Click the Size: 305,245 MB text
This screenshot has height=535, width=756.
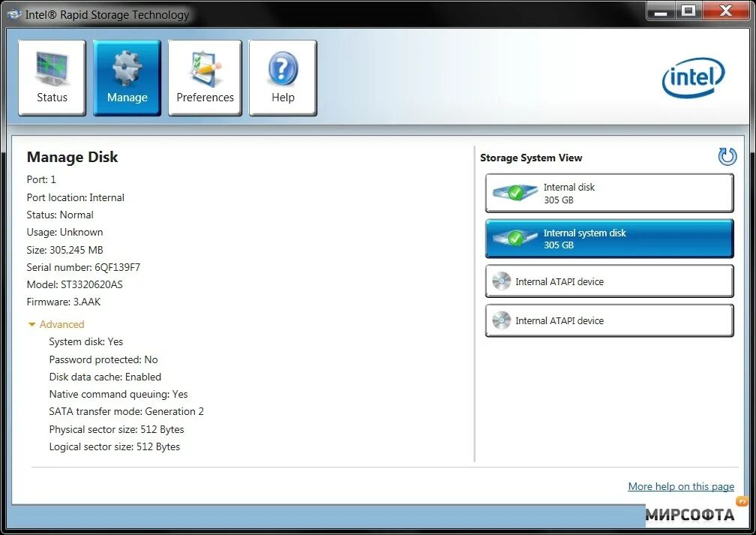(x=64, y=250)
